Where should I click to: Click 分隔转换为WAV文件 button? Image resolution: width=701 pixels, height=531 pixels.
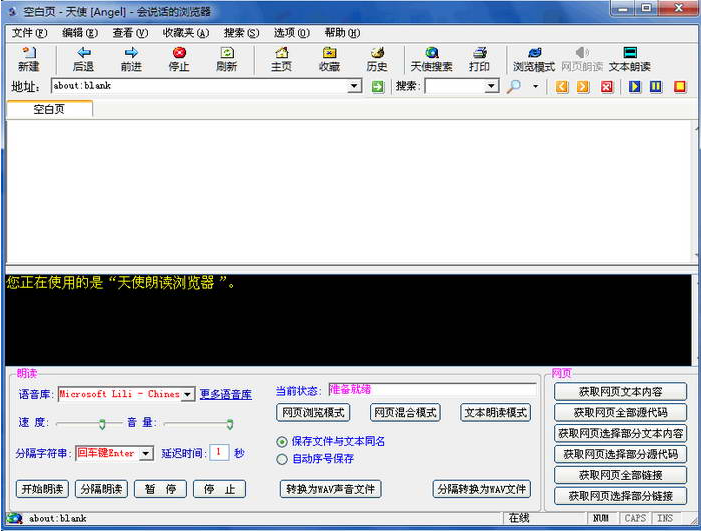pos(481,489)
